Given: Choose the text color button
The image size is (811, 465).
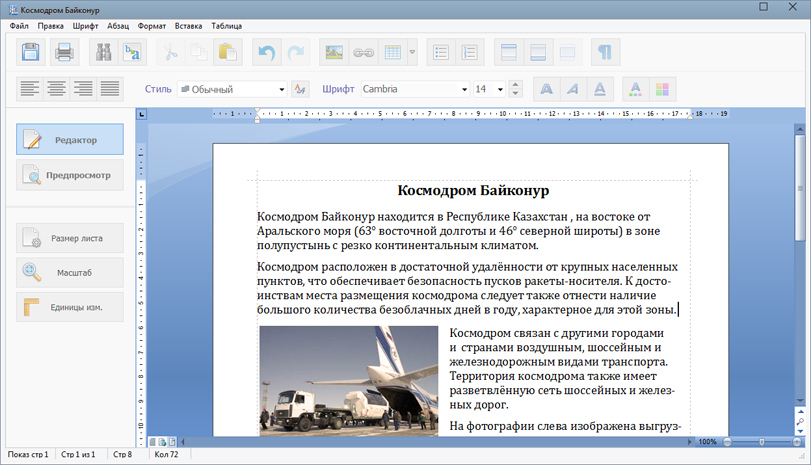Looking at the screenshot, I should click(x=636, y=89).
